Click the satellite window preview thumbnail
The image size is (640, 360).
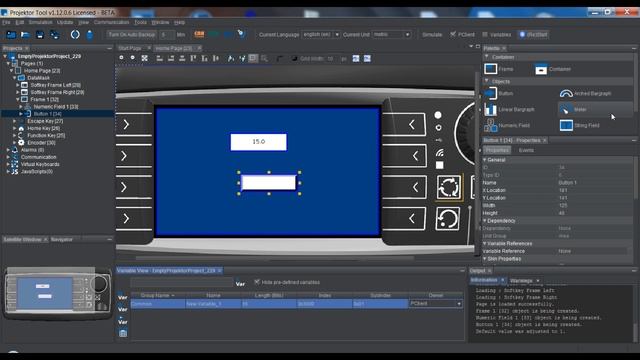click(57, 293)
